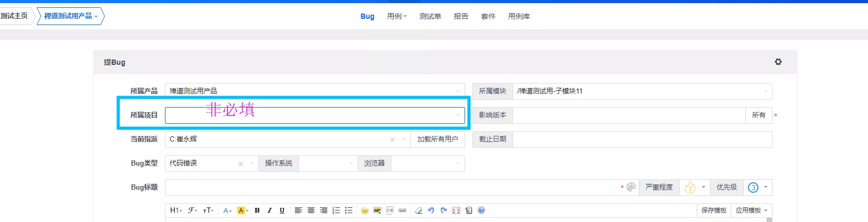Screen dimensions: 868x222
Task: Toggle italic formatting
Action: point(269,211)
